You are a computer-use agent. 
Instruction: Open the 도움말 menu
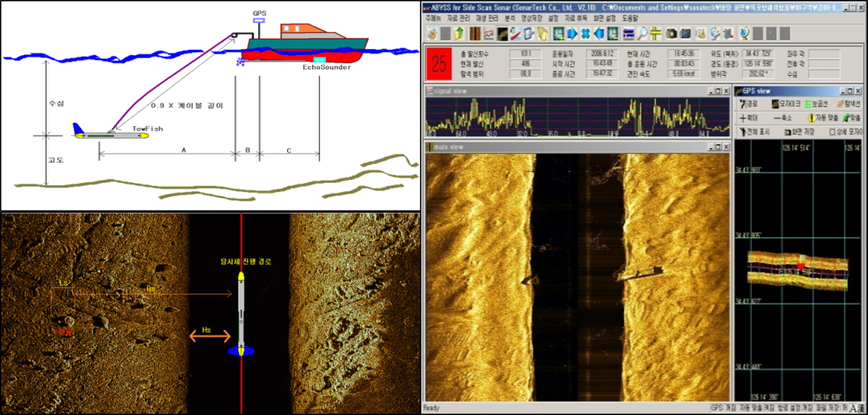click(x=630, y=17)
